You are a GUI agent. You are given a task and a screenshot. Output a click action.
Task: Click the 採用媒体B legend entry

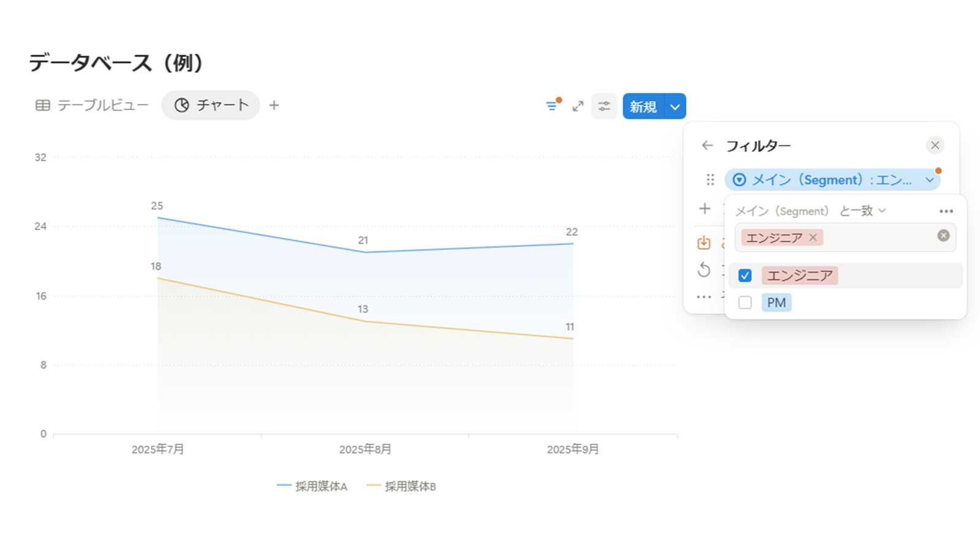(x=402, y=486)
